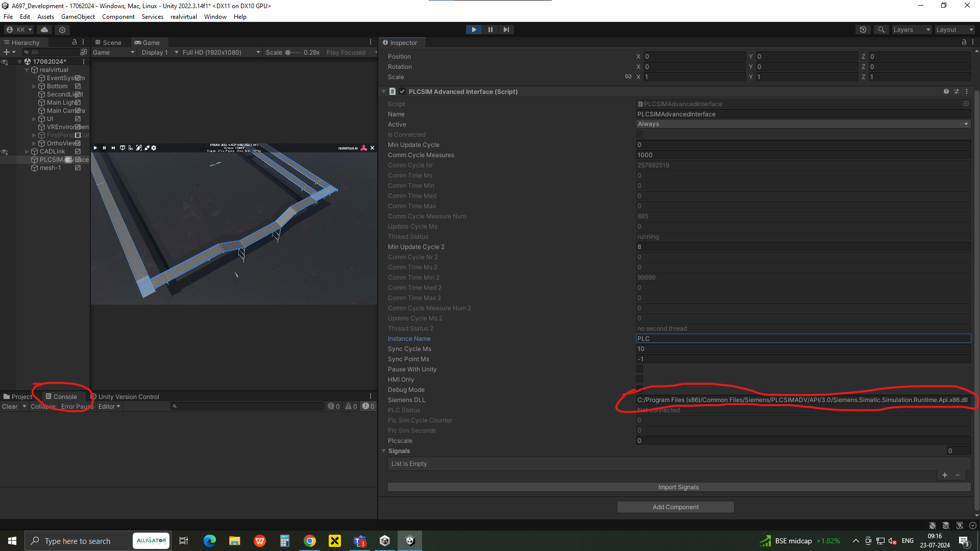Click the Unity Step frame button
This screenshot has width=980, height=551.
(506, 30)
